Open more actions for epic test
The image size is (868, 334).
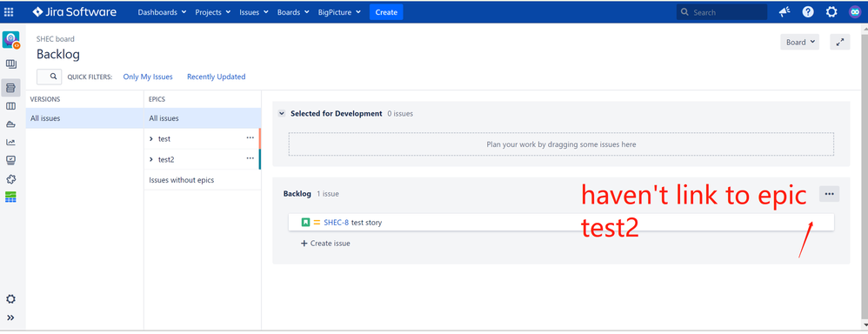(250, 138)
